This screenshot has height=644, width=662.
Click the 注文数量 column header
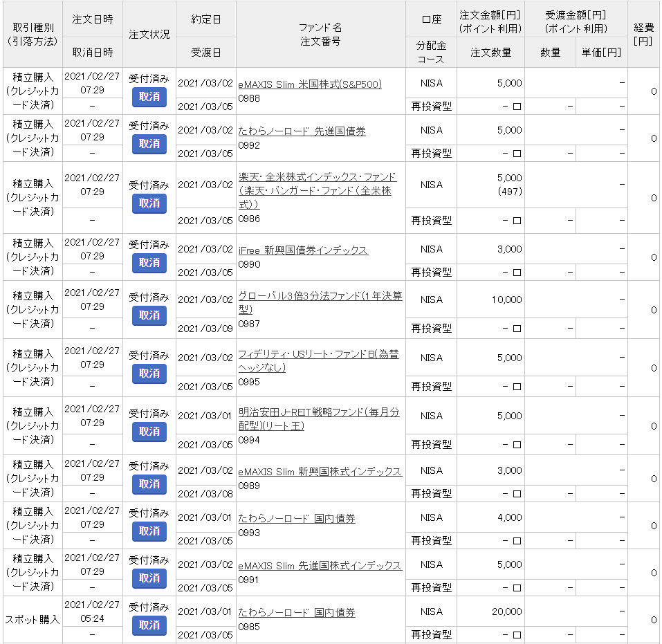pos(490,53)
